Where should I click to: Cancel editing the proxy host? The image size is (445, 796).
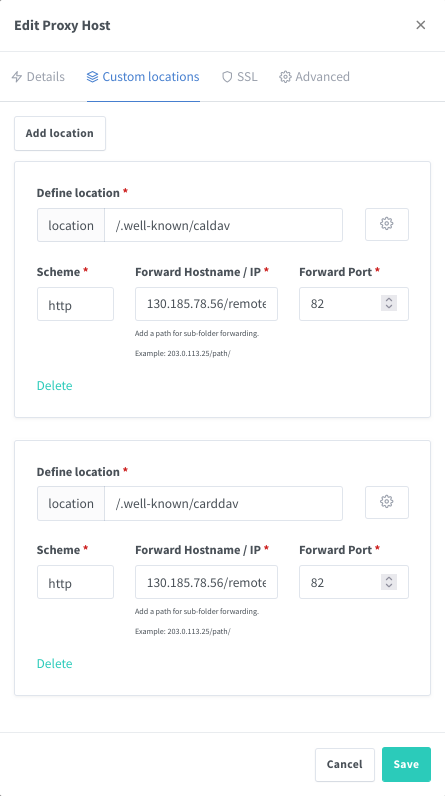point(345,765)
